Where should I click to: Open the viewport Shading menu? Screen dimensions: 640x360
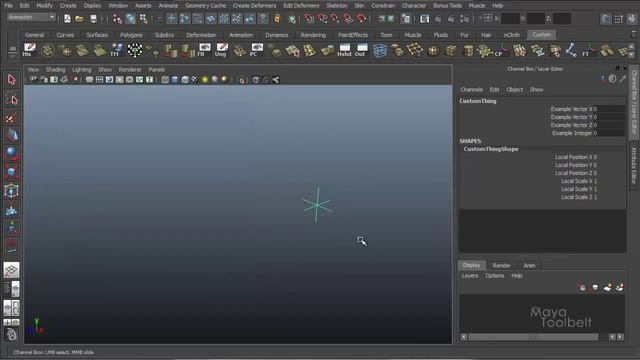point(56,70)
